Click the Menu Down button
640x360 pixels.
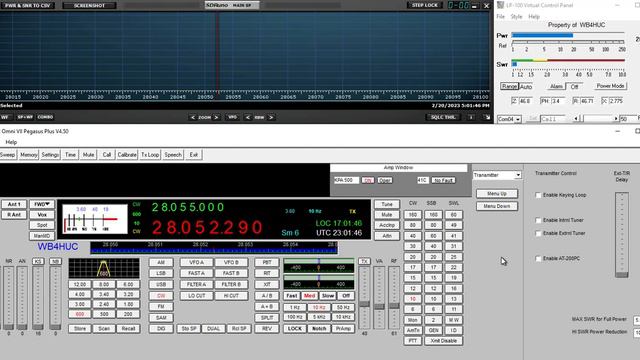497,206
